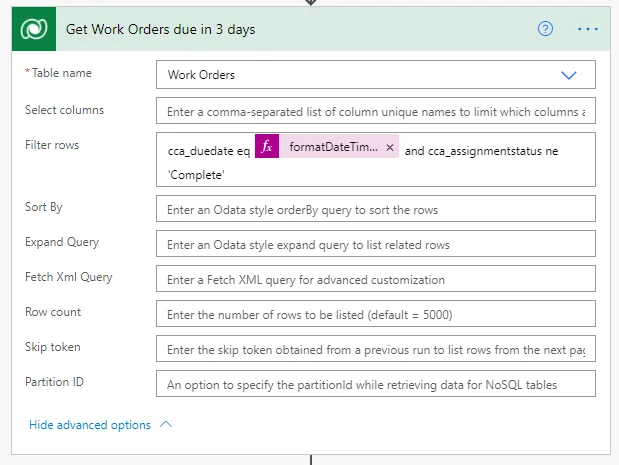Click the Sort By input field

click(375, 209)
